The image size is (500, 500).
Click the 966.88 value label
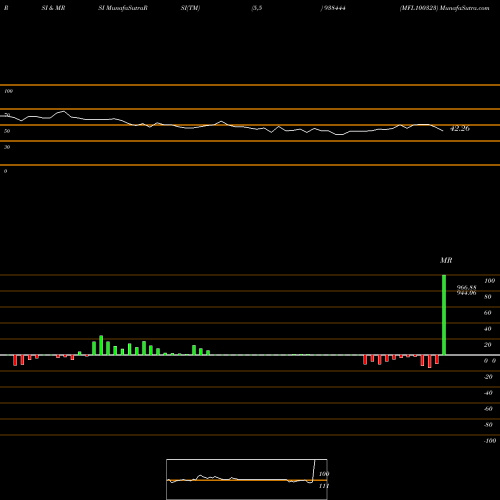pyautogui.click(x=466, y=287)
